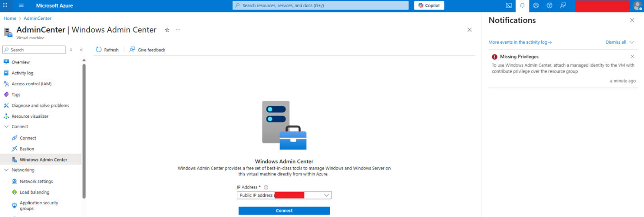This screenshot has height=217, width=644.
Task: Open More events in the activity log link
Action: click(x=520, y=42)
